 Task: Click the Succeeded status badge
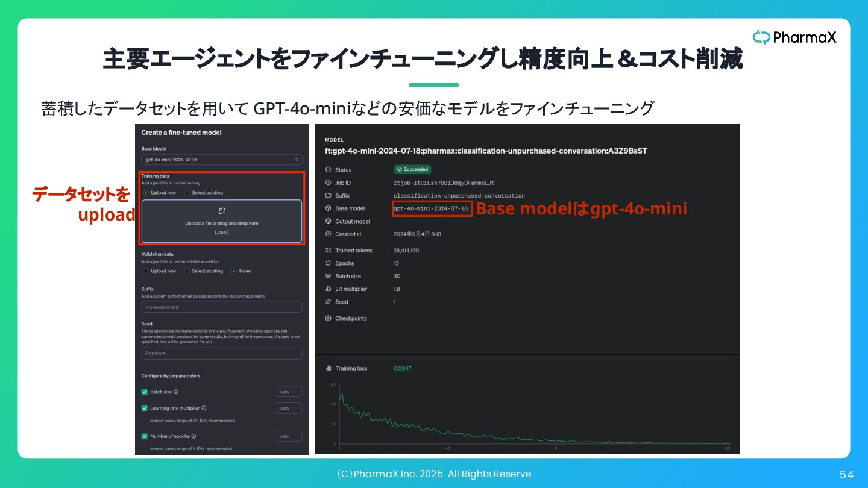pyautogui.click(x=412, y=170)
